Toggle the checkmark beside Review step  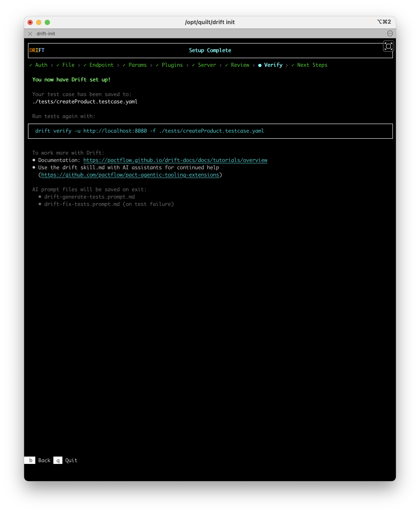click(x=226, y=65)
